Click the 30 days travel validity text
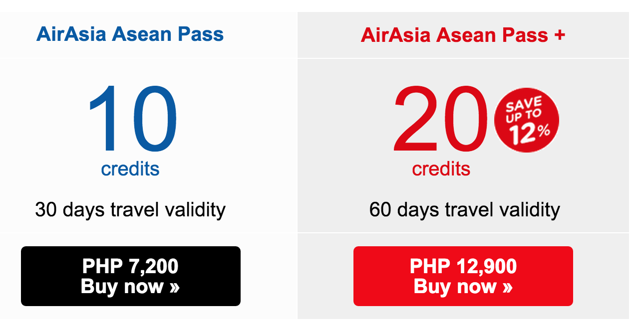 click(x=130, y=210)
